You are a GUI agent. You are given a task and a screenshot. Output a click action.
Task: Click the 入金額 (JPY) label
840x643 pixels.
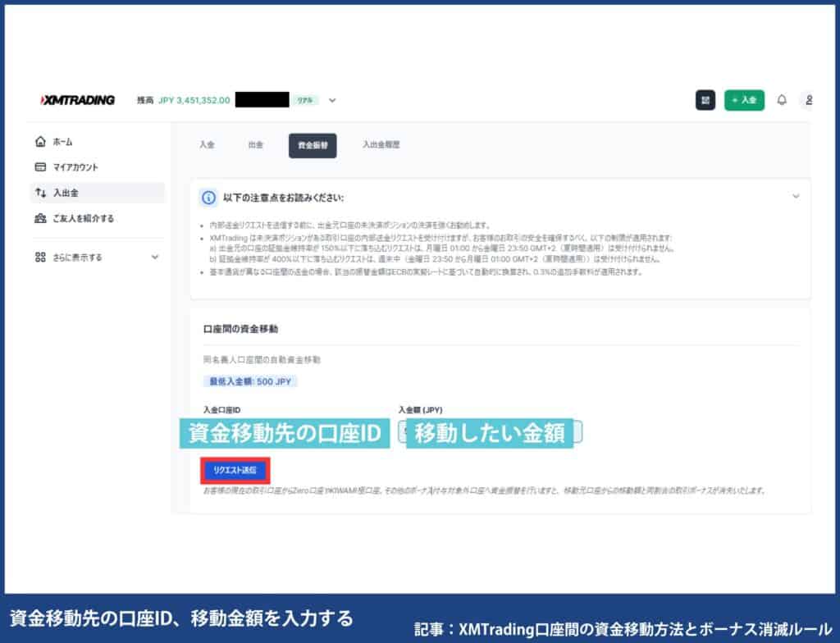(421, 410)
